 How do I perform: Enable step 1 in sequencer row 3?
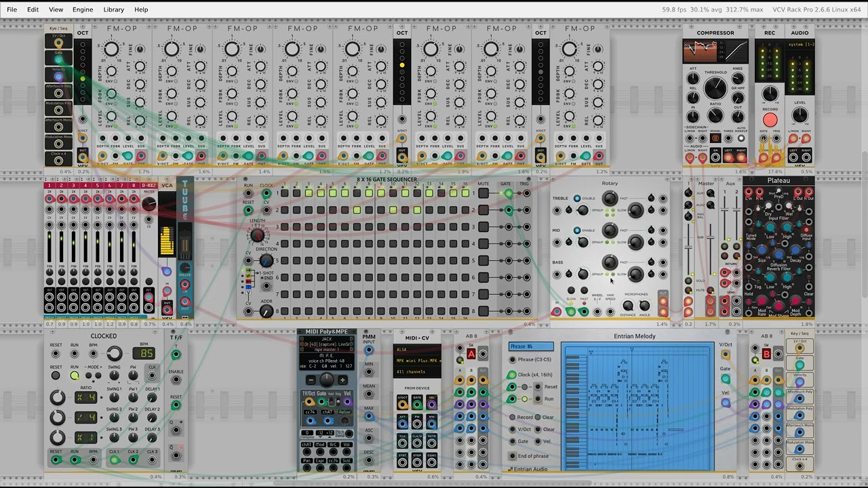[x=284, y=227]
